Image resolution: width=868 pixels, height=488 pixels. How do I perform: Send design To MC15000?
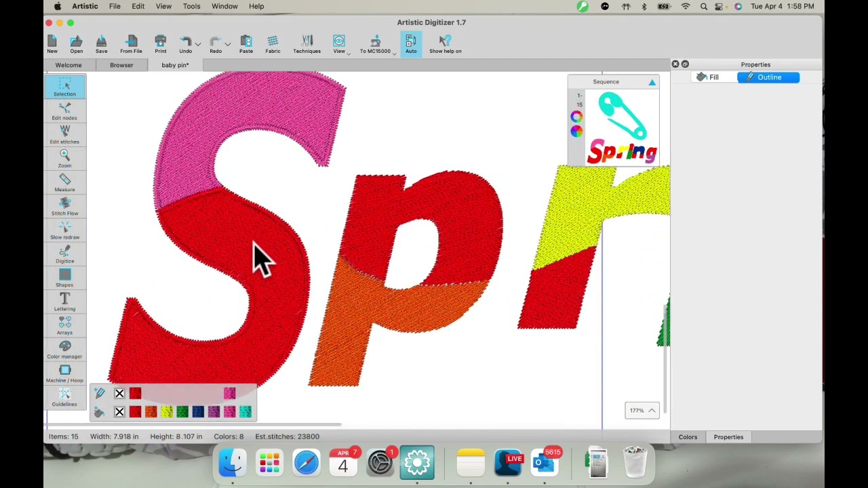375,45
